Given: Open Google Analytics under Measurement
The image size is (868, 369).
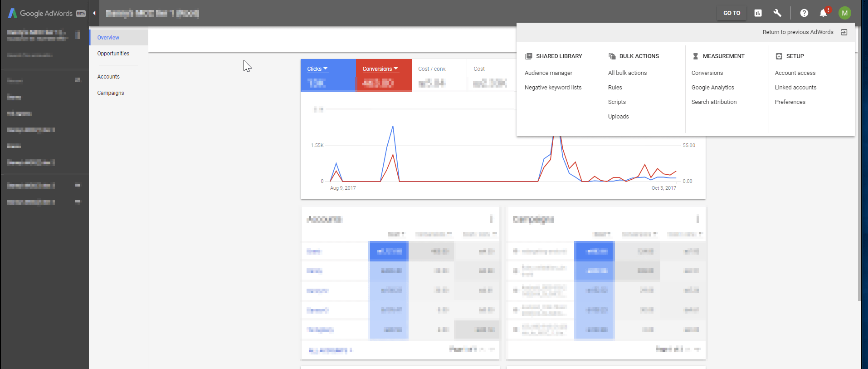Looking at the screenshot, I should [712, 88].
